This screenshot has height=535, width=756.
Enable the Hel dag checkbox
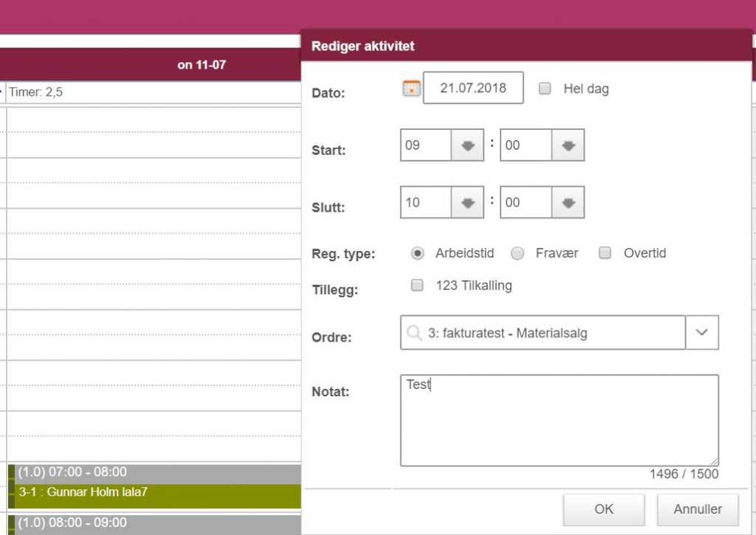click(545, 89)
